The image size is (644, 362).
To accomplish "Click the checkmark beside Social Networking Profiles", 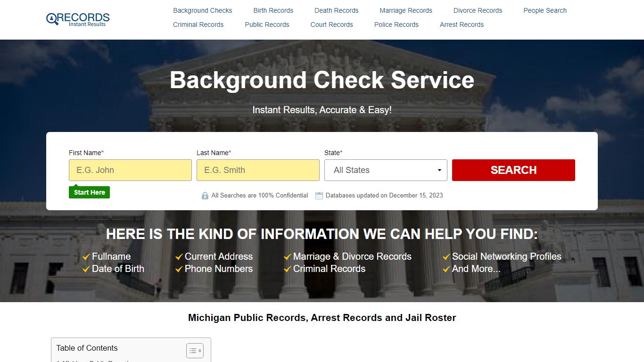I will 446,257.
